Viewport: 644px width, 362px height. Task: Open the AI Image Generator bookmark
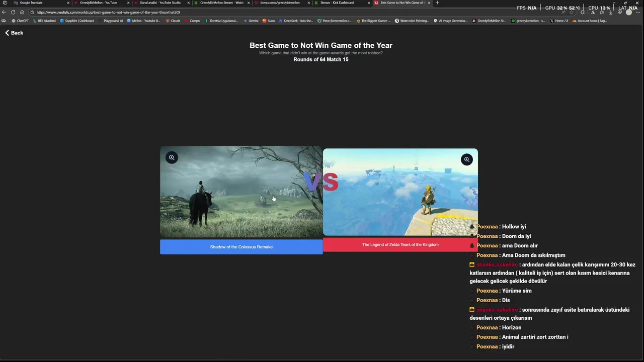451,21
